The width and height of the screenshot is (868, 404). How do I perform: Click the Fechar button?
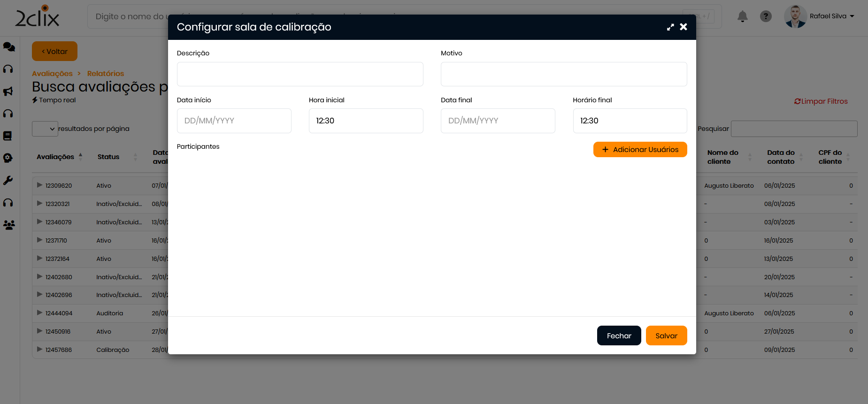coord(619,336)
